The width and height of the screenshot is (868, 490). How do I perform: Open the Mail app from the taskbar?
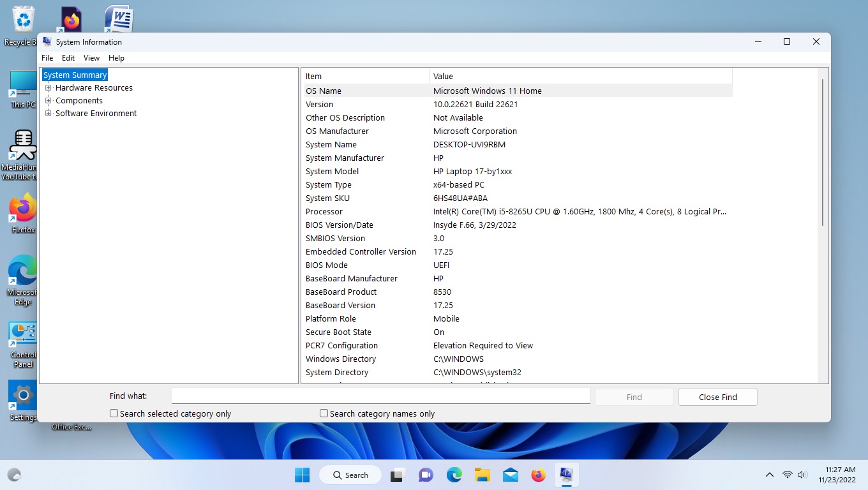point(510,475)
